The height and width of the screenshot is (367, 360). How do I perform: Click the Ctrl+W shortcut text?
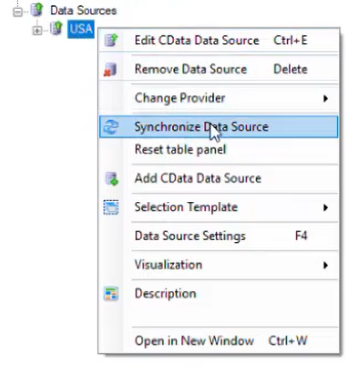click(x=288, y=341)
